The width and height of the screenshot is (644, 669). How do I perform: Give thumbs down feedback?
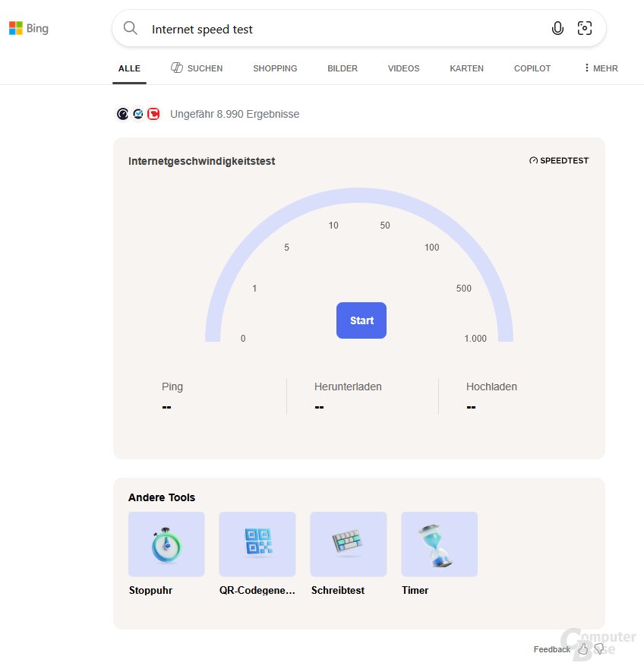[x=600, y=650]
